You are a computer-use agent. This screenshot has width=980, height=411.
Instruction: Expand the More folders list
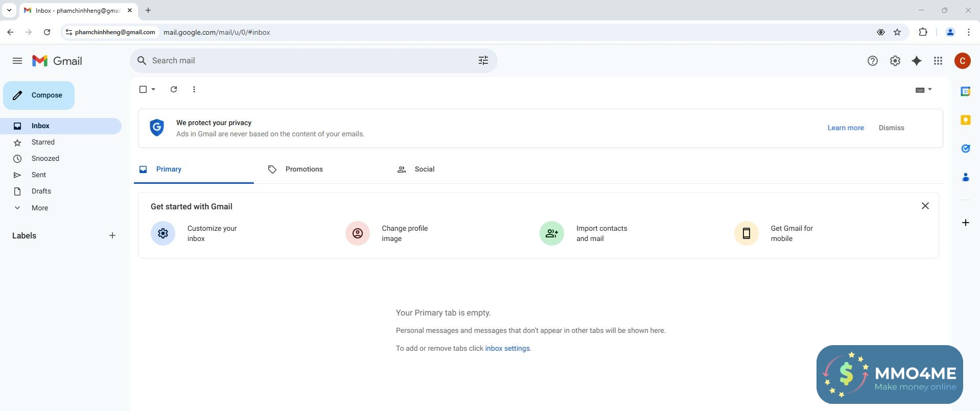39,208
